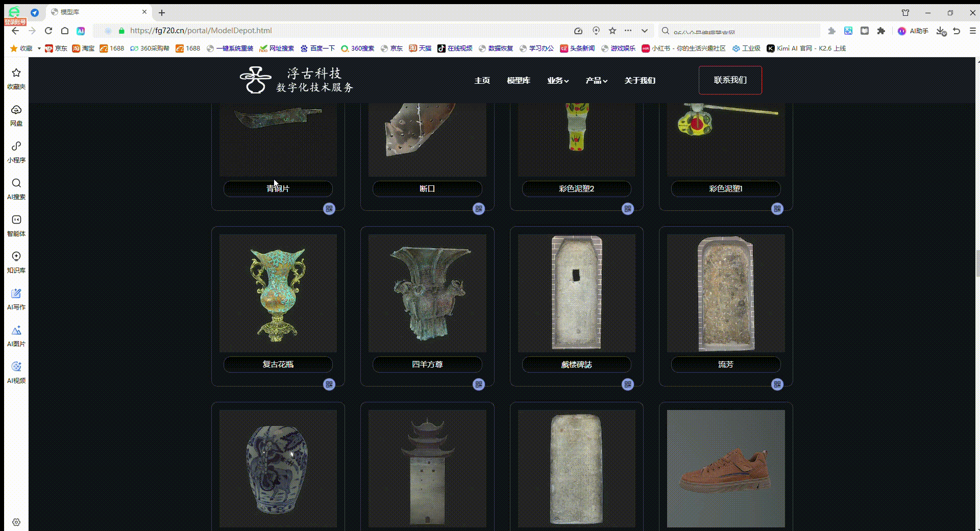
Task: Bookmark this page with star icon
Action: point(612,31)
